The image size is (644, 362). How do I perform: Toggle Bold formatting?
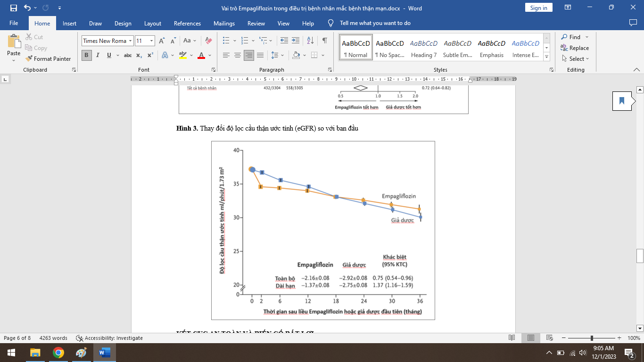(x=86, y=55)
